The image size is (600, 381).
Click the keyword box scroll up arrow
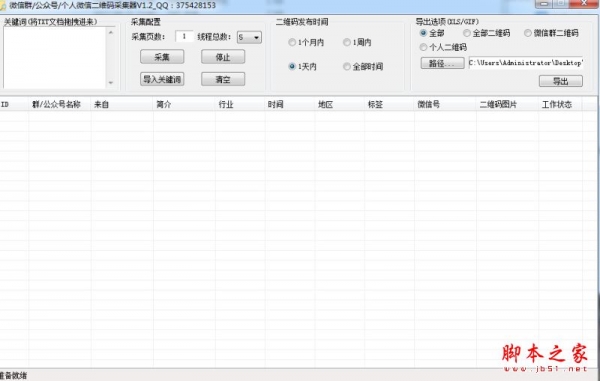pos(111,33)
